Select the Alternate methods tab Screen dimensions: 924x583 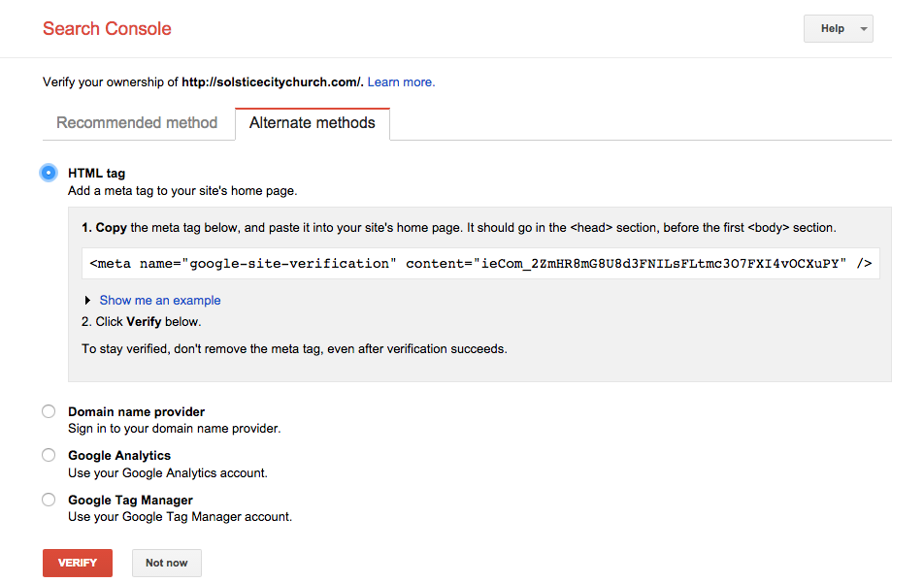tap(313, 123)
